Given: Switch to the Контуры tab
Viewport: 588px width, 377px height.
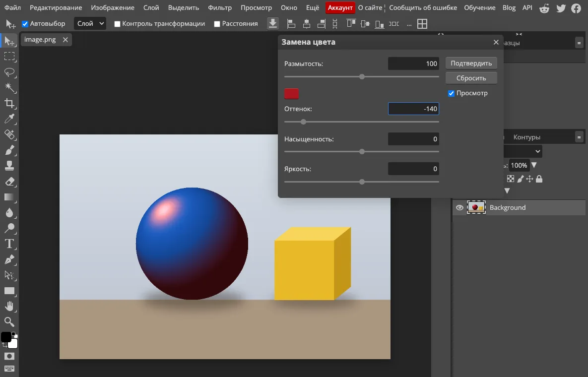Looking at the screenshot, I should click(x=526, y=137).
